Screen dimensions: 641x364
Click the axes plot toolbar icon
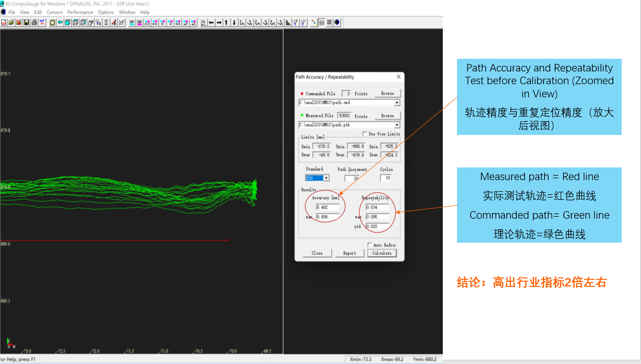click(x=203, y=23)
